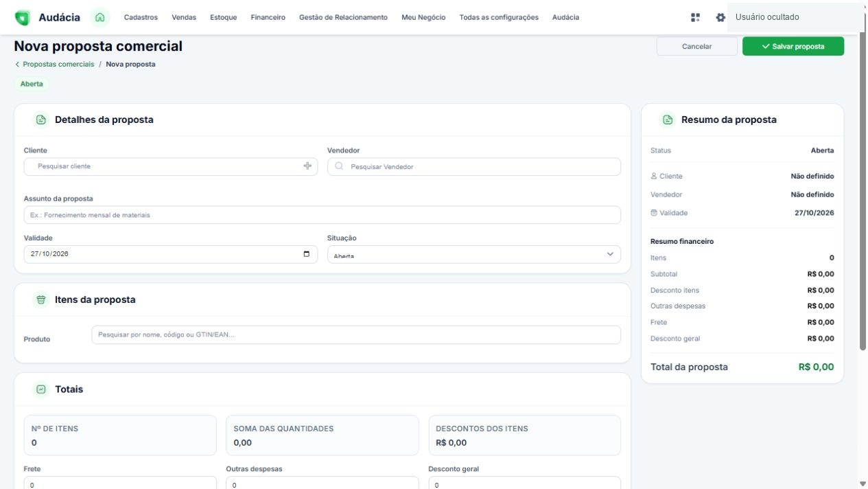Click the Cancelar button
This screenshot has height=489, width=868.
point(696,46)
